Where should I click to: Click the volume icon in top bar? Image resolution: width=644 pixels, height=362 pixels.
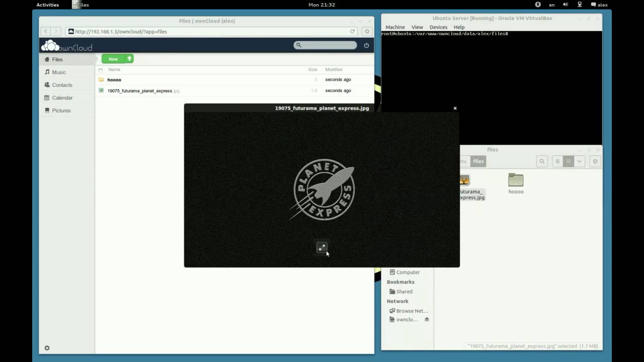click(566, 5)
